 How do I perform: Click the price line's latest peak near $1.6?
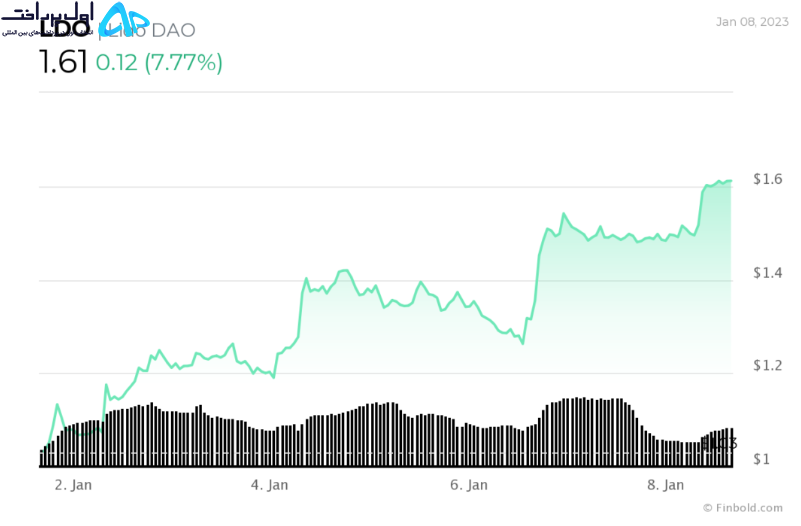click(x=719, y=182)
